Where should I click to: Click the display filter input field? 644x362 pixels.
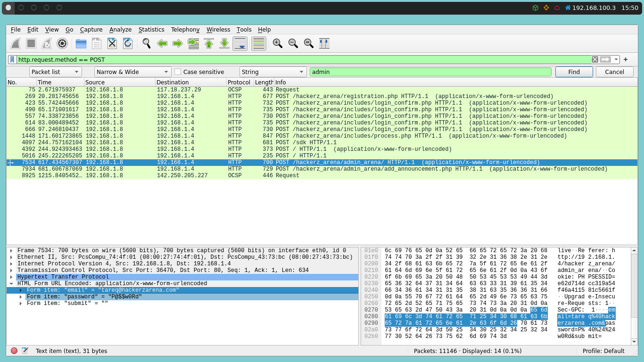click(304, 59)
